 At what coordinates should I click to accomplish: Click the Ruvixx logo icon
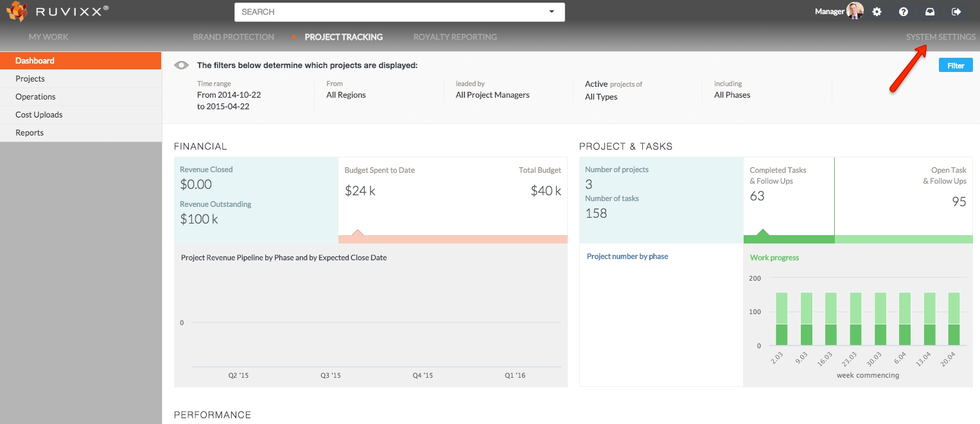pyautogui.click(x=16, y=12)
